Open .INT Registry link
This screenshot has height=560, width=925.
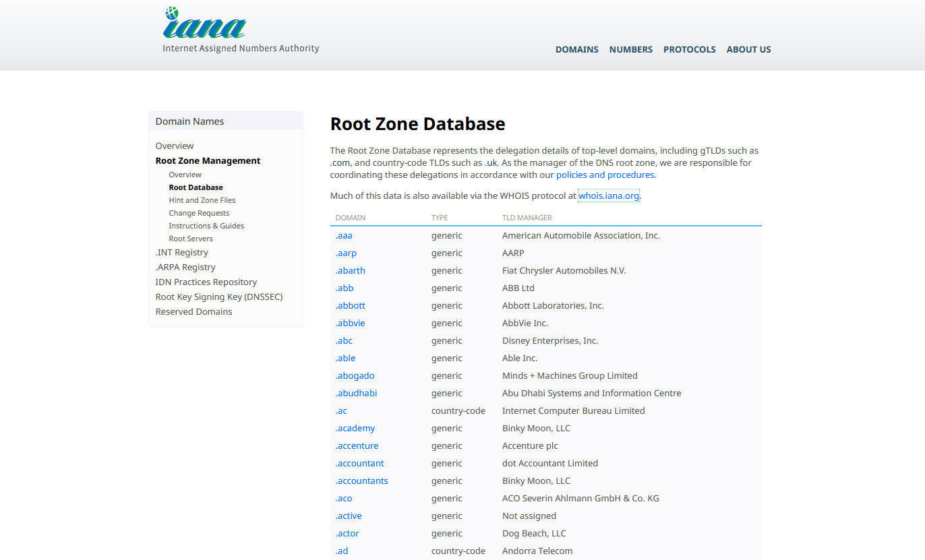pos(182,252)
